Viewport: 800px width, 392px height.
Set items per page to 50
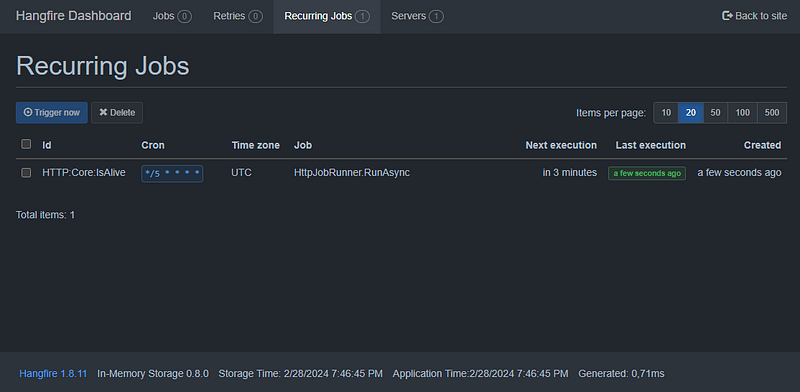(715, 113)
